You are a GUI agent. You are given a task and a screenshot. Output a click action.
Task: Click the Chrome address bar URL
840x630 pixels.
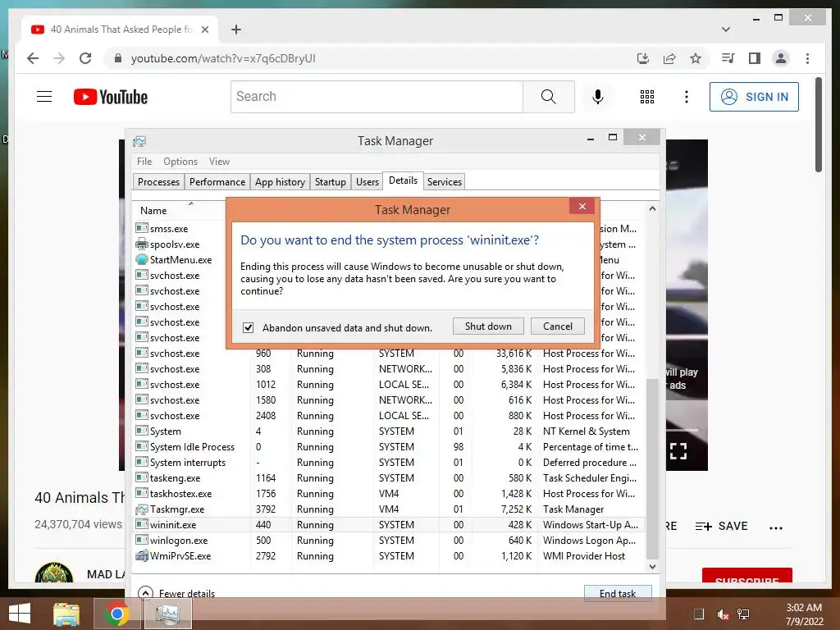(x=223, y=58)
